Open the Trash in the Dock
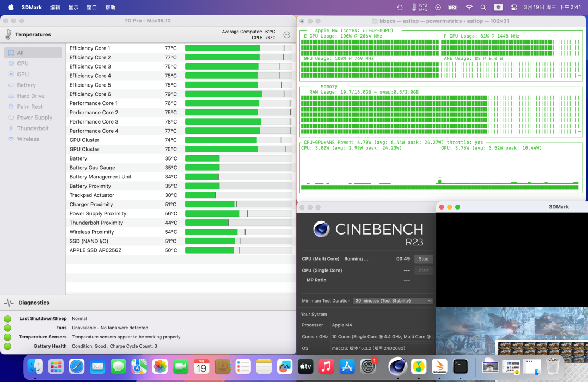588x382 pixels. click(x=553, y=367)
